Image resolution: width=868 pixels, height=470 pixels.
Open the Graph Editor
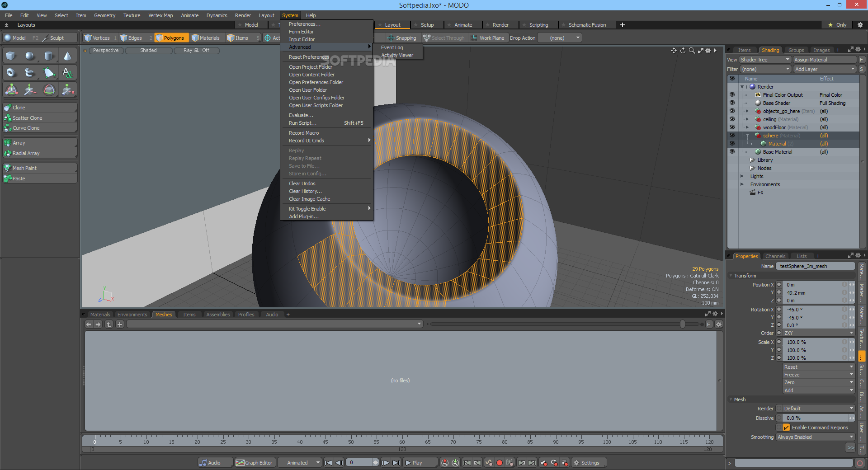point(255,463)
